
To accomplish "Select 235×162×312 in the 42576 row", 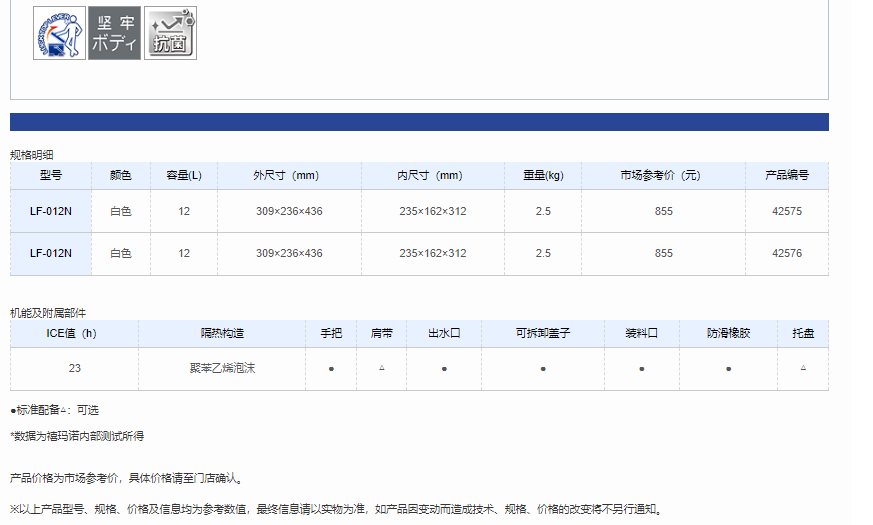I will point(433,253).
